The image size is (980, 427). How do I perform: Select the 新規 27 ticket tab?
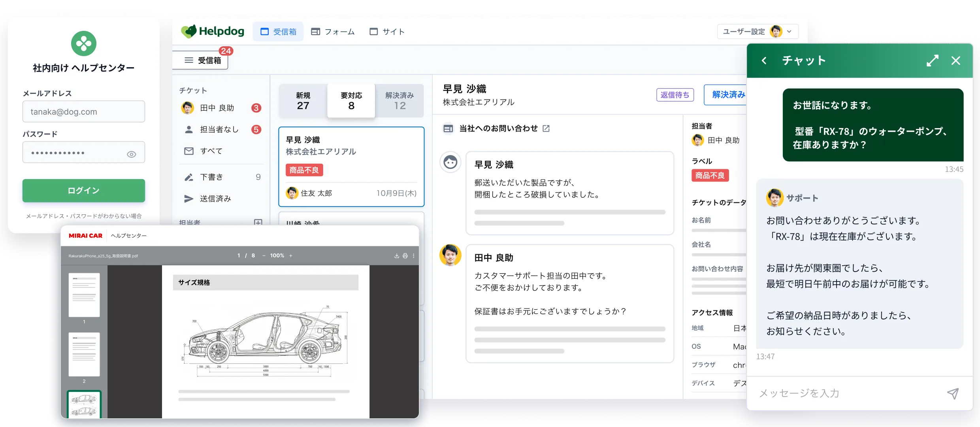pos(303,101)
